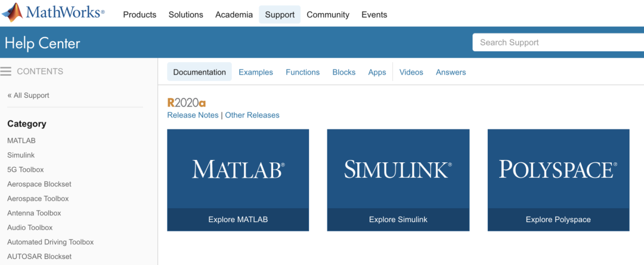Select 5G Toolbox in the category list
Screen dimensions: 644x265
pos(26,170)
